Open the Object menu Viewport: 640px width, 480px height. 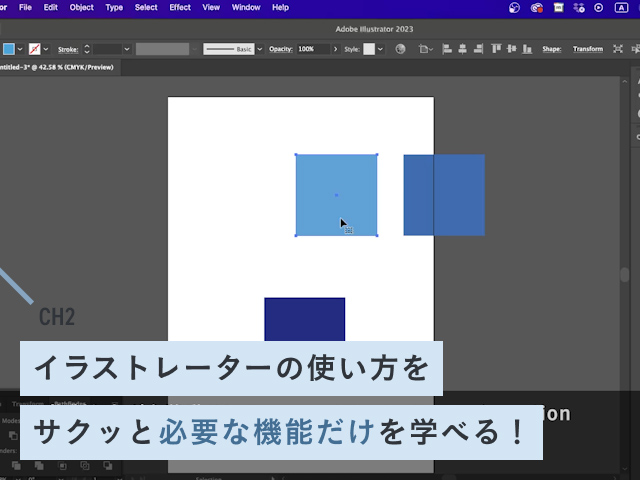tap(81, 7)
